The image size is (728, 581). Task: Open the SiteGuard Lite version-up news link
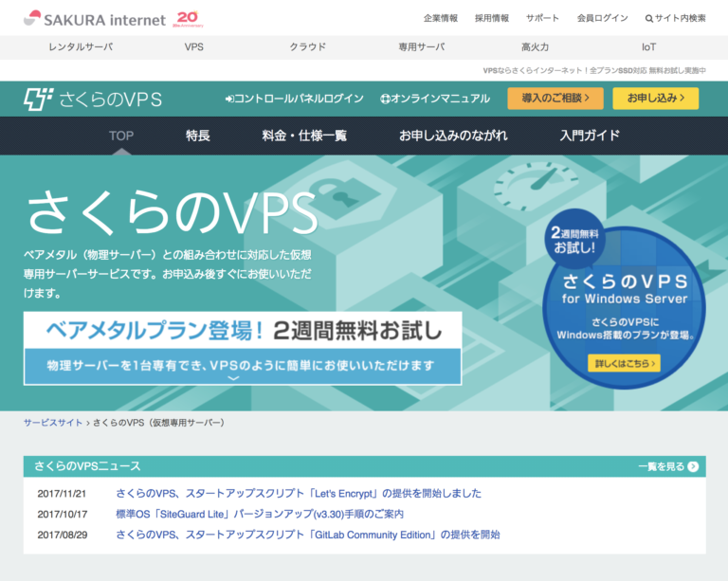260,514
